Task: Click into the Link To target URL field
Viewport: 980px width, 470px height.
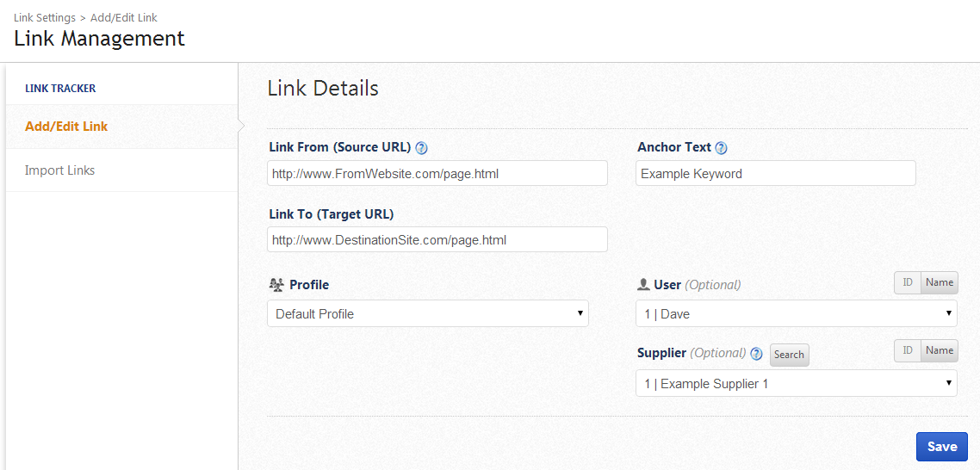Action: (x=437, y=240)
